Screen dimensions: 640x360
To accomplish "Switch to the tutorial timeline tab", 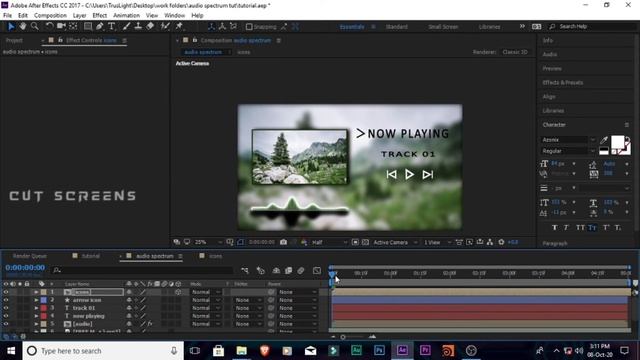I will [x=91, y=256].
